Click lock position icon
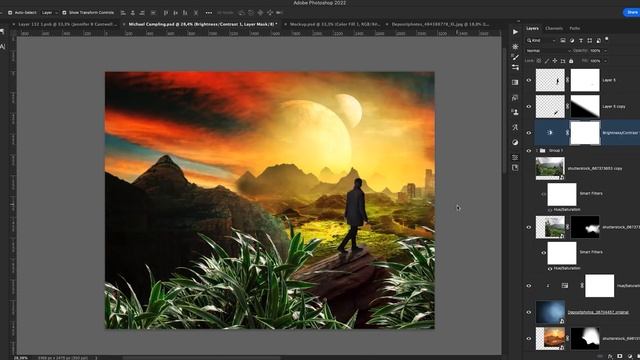 pos(555,61)
